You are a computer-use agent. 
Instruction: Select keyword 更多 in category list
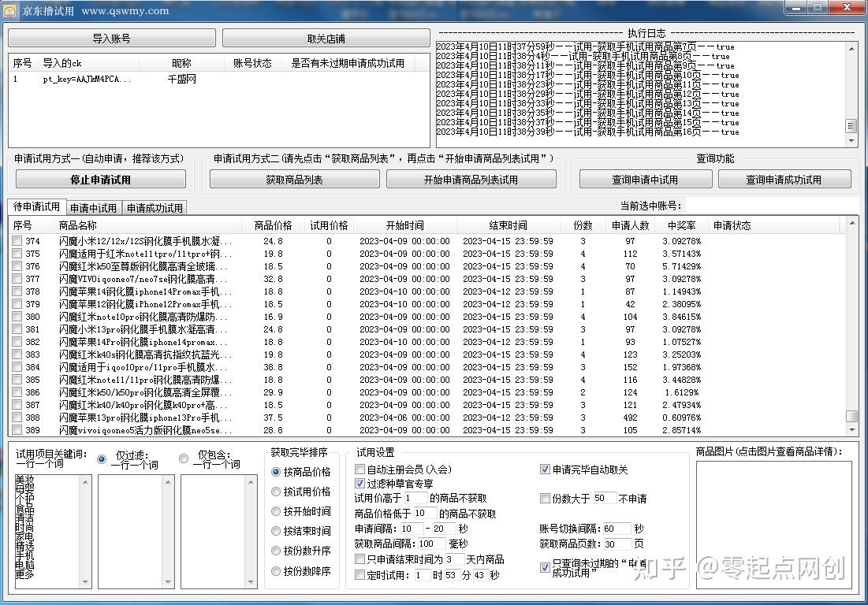pos(24,574)
